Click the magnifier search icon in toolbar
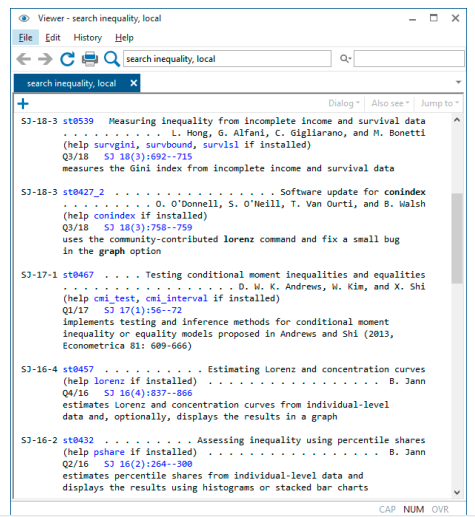 pyautogui.click(x=112, y=59)
